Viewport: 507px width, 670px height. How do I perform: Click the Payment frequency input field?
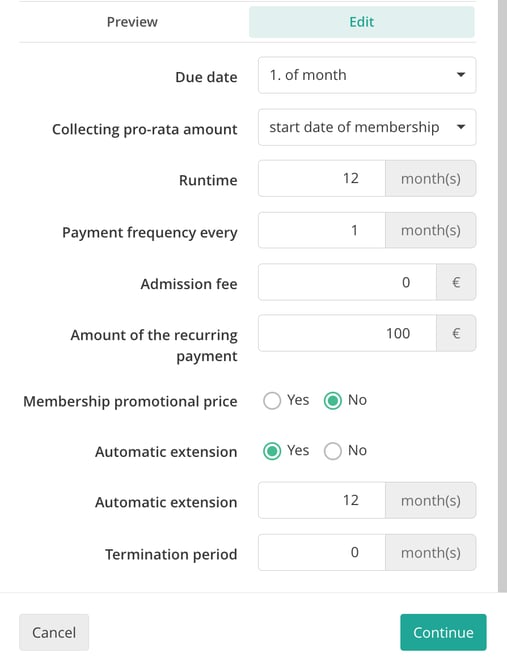click(x=322, y=230)
